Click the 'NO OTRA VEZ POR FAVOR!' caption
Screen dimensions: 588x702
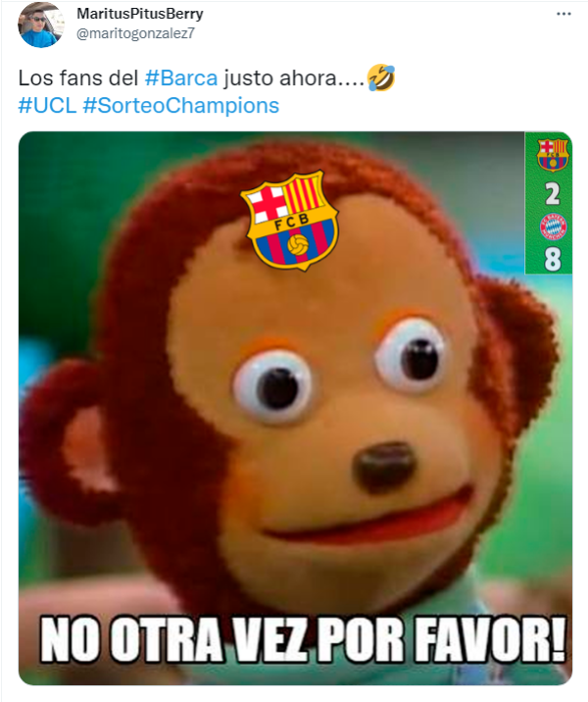coord(304,639)
